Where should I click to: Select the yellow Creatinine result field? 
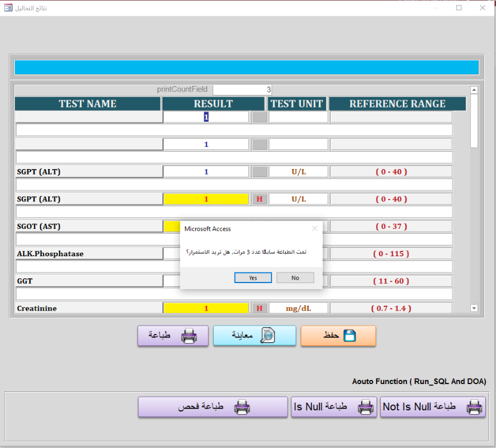tap(206, 308)
